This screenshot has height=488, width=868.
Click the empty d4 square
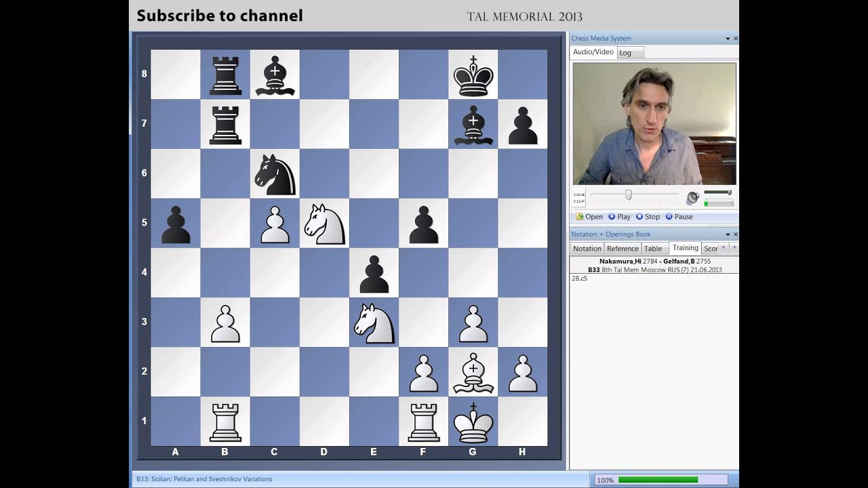324,272
